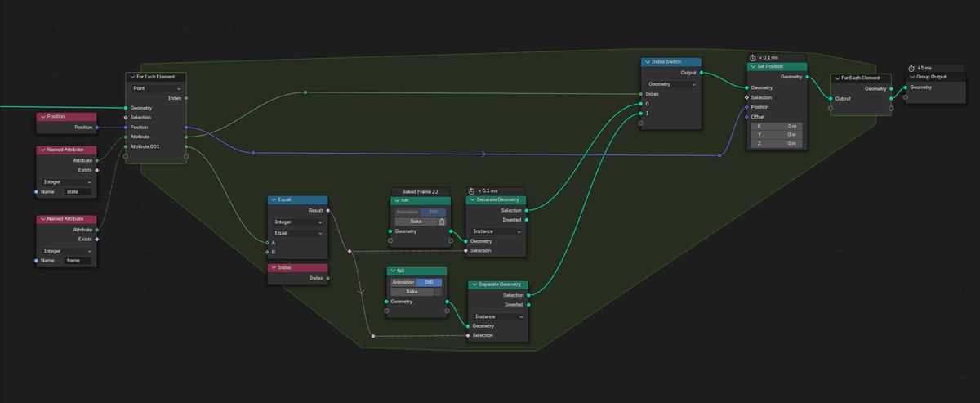Viewport: 980px width, 403px height.
Task: Collapse the lower Separate Geometry node
Action: pos(474,284)
